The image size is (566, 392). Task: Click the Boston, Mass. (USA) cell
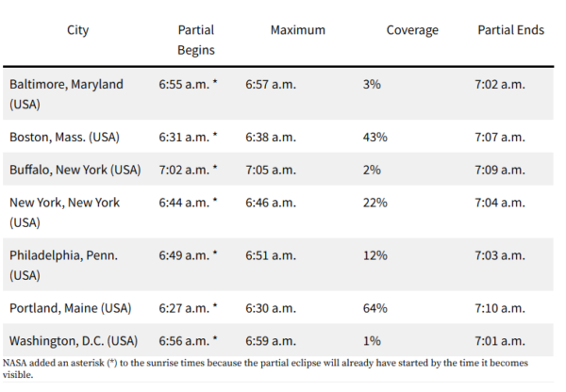(x=64, y=137)
